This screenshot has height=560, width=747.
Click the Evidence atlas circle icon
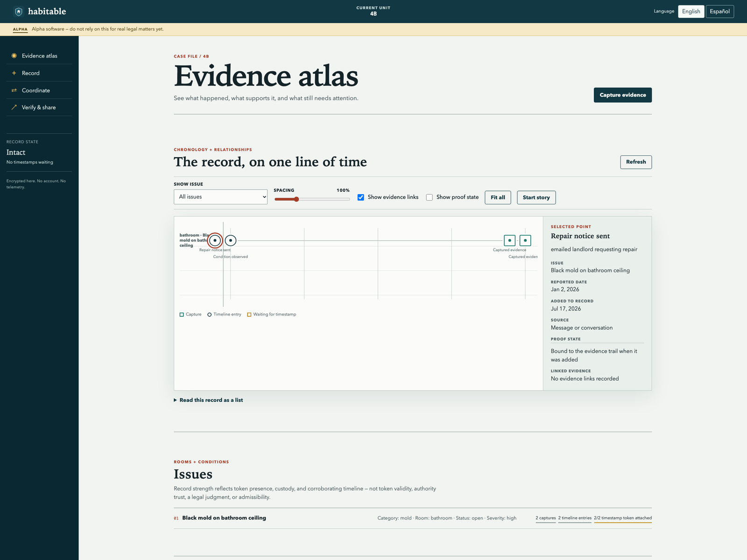pyautogui.click(x=14, y=56)
